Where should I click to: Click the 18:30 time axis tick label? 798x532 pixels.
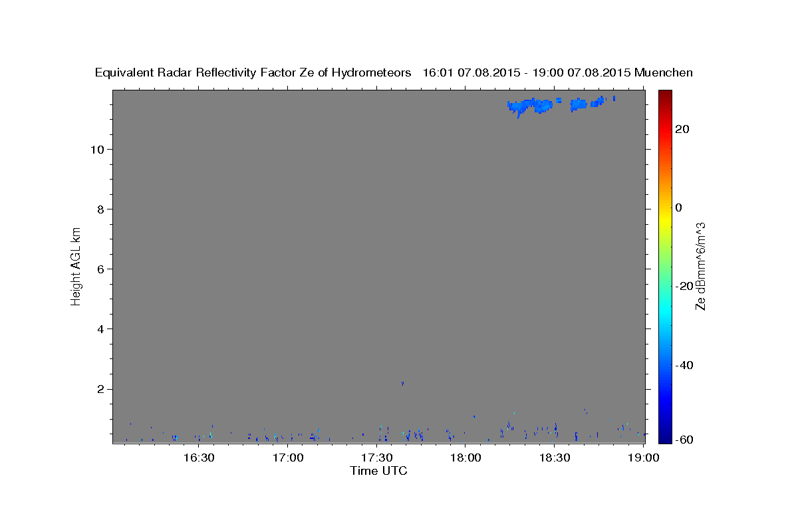tap(555, 458)
